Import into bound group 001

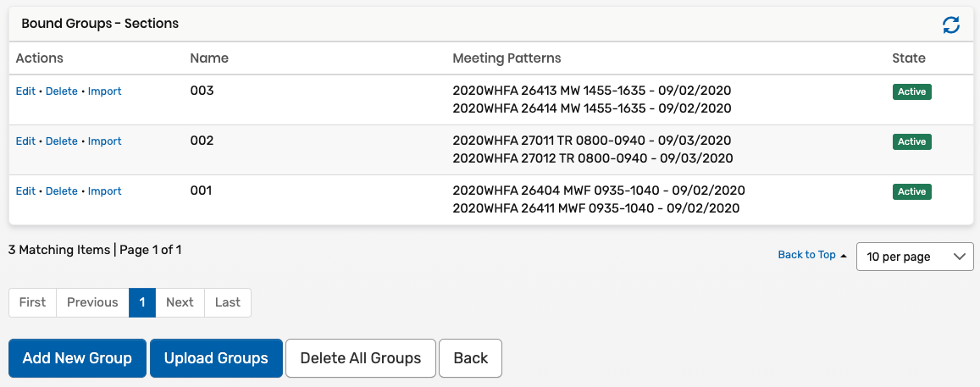click(105, 191)
